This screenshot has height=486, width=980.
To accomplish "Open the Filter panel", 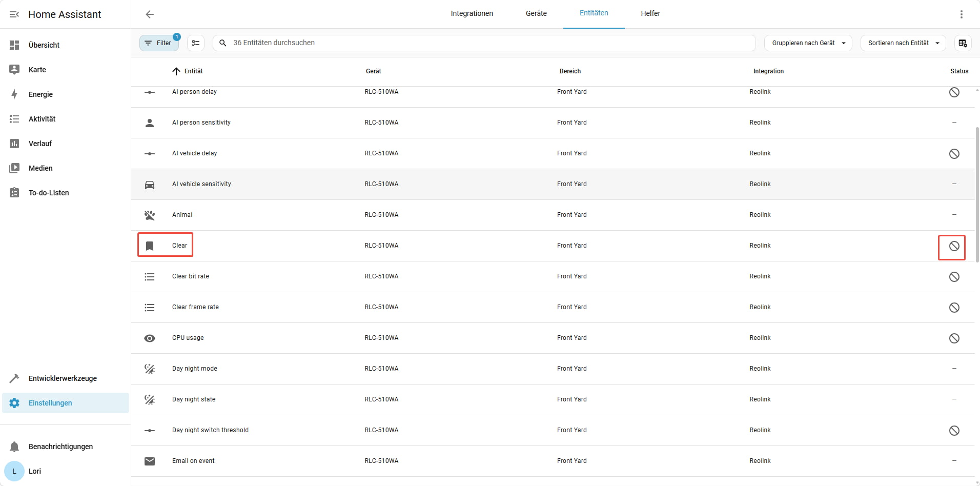I will click(159, 43).
